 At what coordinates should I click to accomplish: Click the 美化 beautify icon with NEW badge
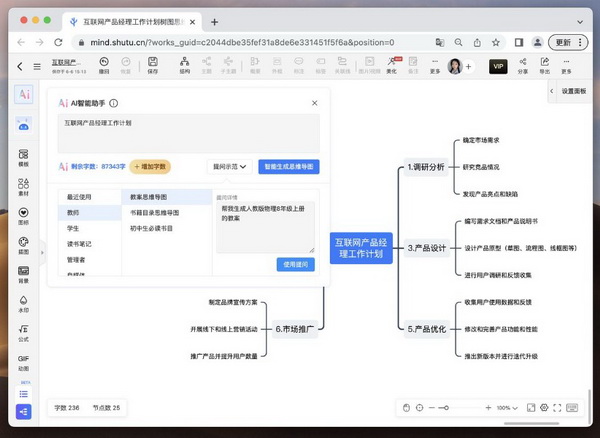(x=392, y=65)
